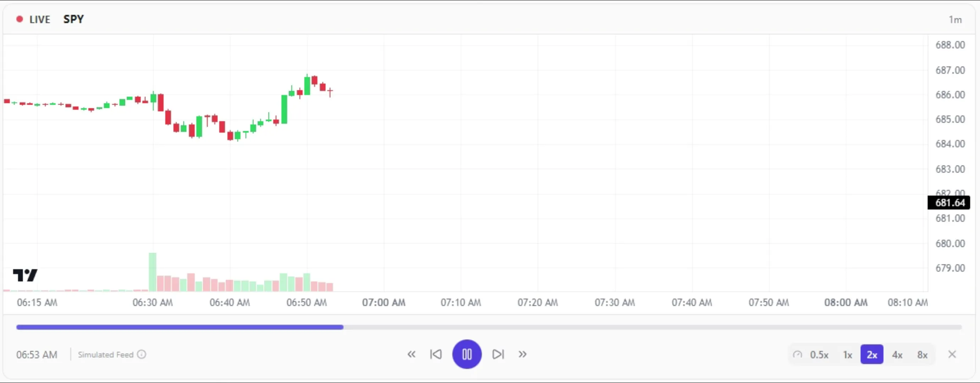The image size is (980, 383).
Task: Click the fast-forward double chevron
Action: click(x=522, y=355)
